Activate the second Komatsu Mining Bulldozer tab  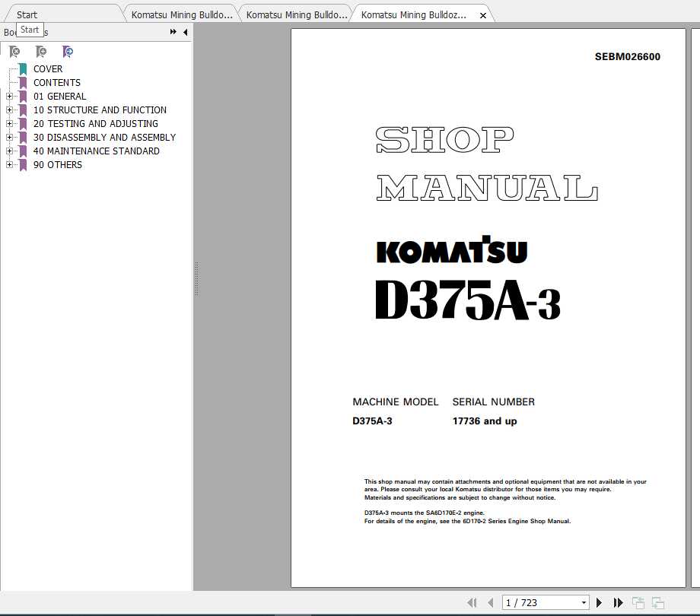tap(295, 14)
